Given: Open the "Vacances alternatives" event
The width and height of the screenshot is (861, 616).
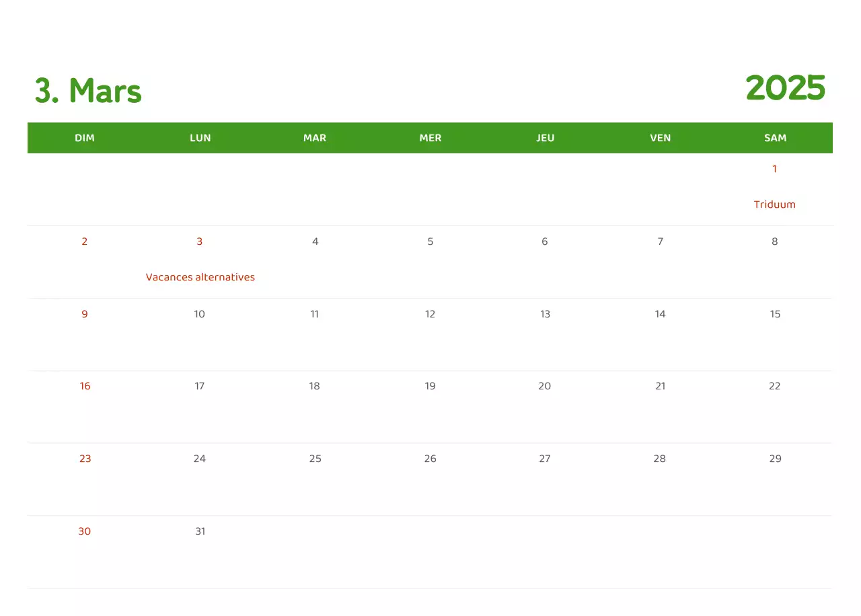Looking at the screenshot, I should point(200,276).
